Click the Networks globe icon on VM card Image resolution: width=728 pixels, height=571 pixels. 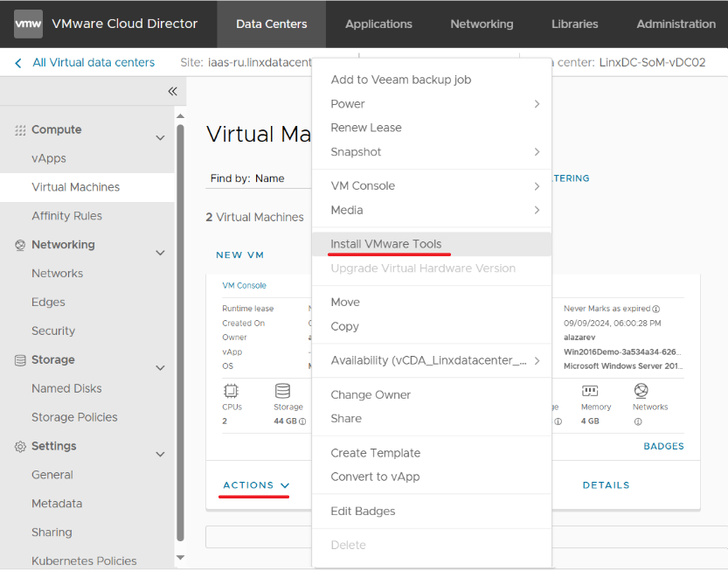(641, 391)
